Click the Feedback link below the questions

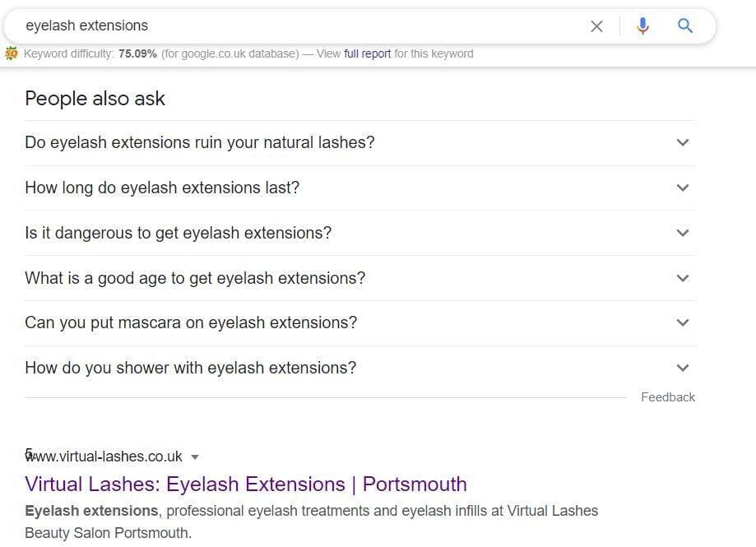point(668,397)
